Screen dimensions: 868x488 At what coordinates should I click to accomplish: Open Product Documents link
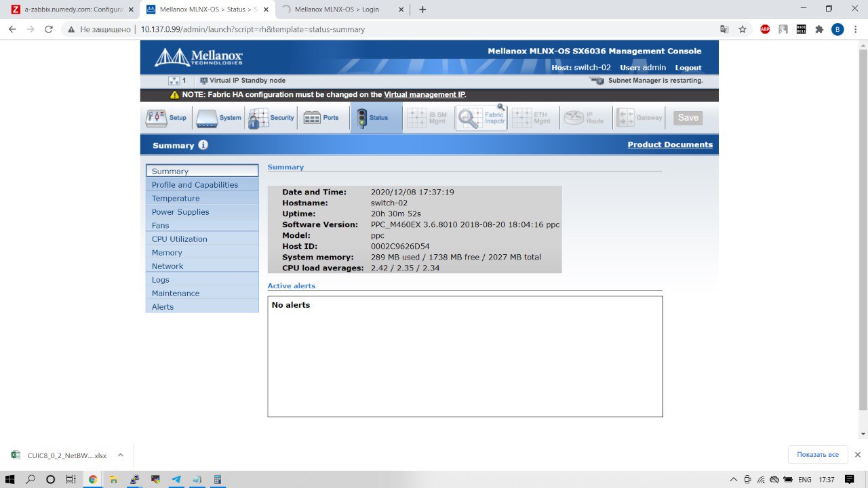point(670,144)
